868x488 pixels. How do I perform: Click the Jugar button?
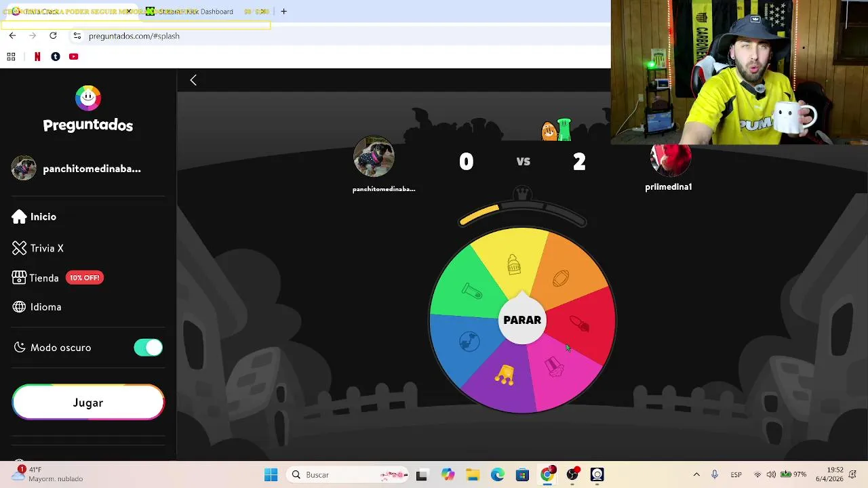tap(88, 403)
